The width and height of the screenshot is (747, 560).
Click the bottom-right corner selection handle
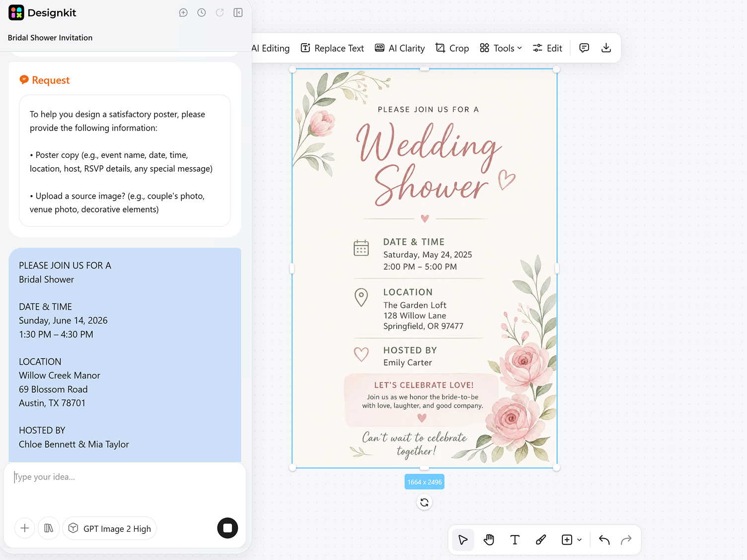(x=556, y=467)
